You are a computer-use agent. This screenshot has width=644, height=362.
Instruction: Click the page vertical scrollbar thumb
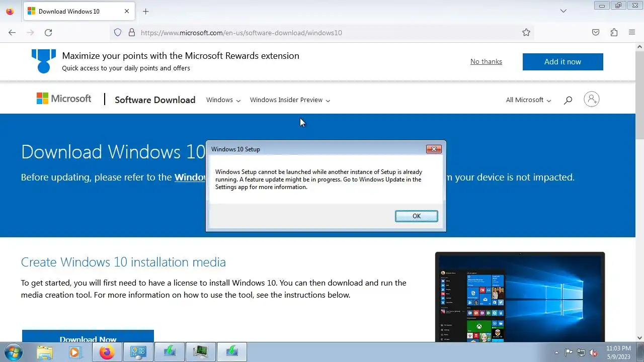tap(639, 95)
